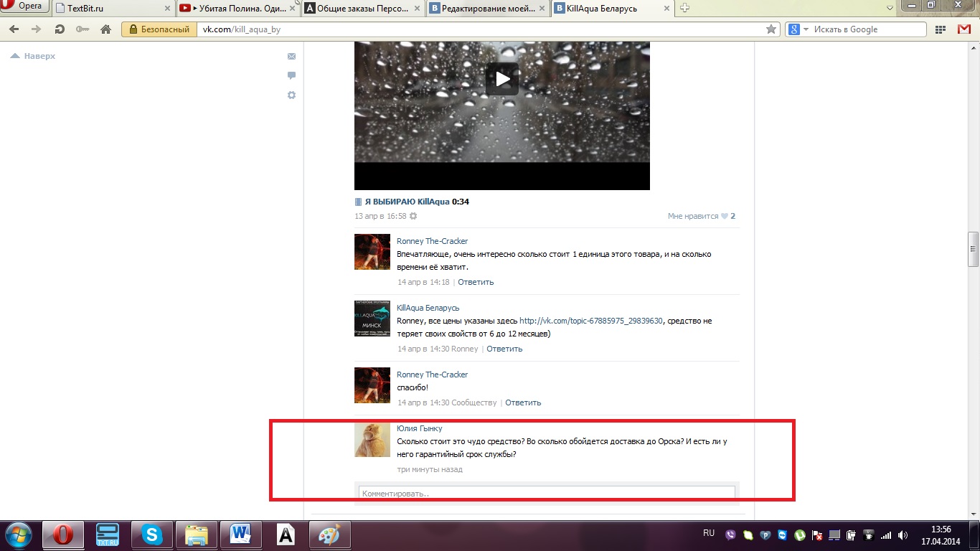Switch to the TextBit.ru tab
Viewport: 980px width, 551px height.
(x=114, y=9)
